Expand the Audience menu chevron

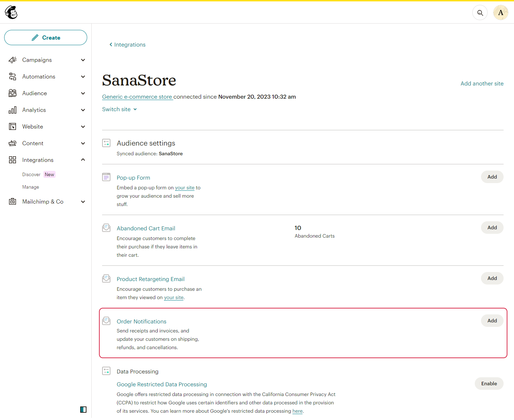point(83,93)
